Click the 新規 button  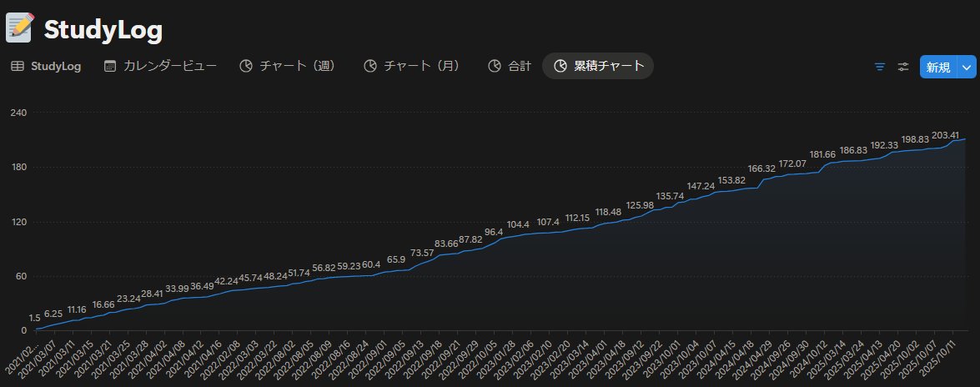click(x=938, y=67)
